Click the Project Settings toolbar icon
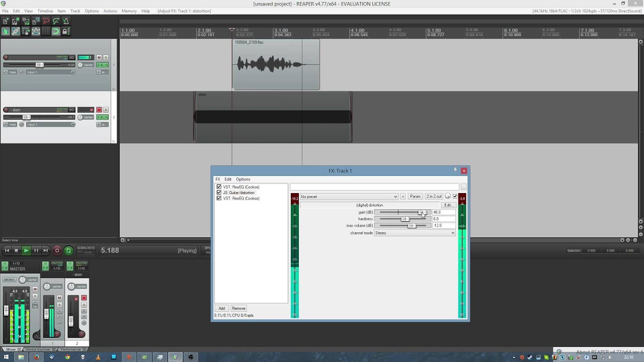 tap(36, 21)
